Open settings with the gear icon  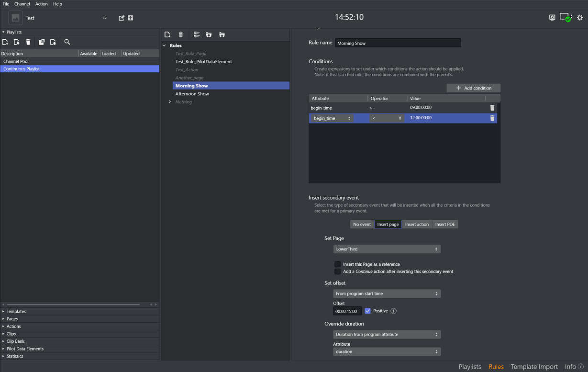[x=580, y=18]
